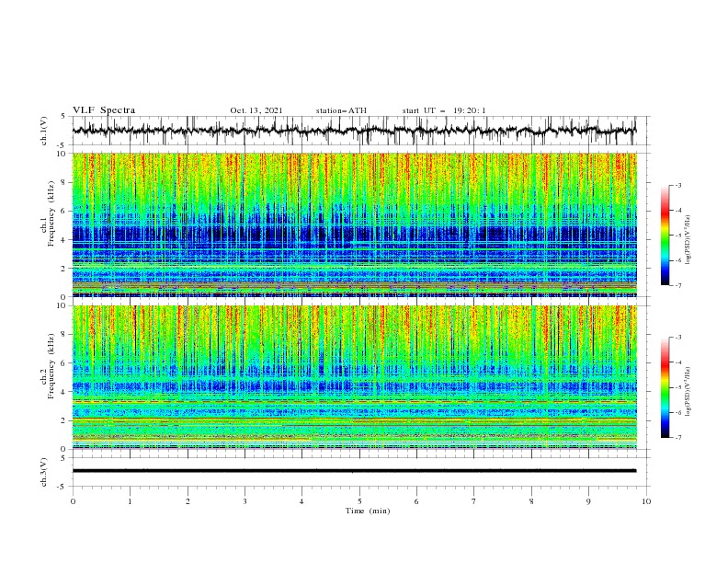
Task: Click time axis tick label "6"
Action: pos(416,501)
